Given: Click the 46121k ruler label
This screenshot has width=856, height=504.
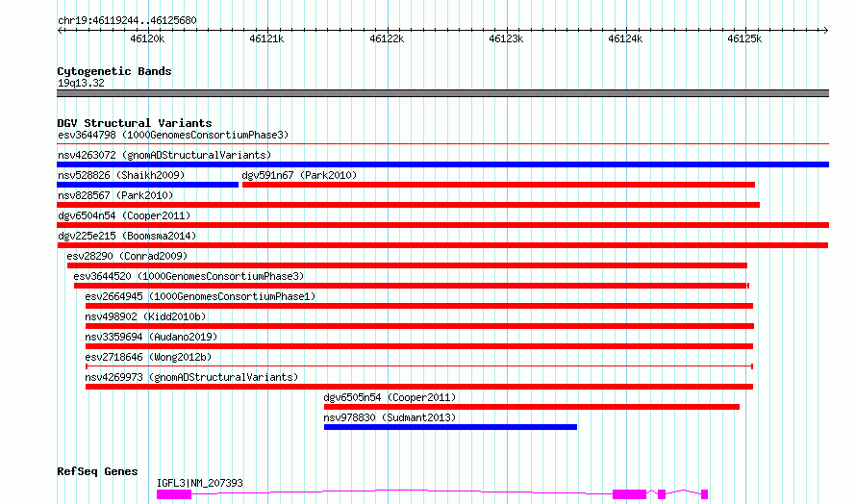Looking at the screenshot, I should pos(266,38).
